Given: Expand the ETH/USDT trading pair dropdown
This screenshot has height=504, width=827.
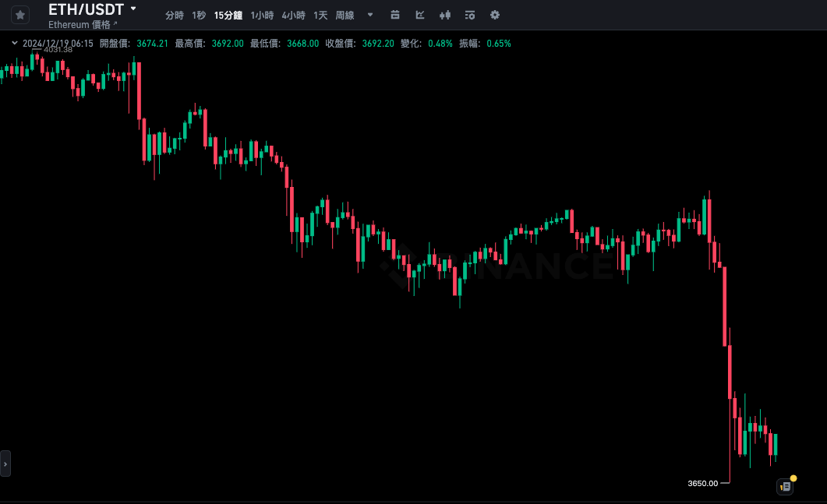Looking at the screenshot, I should point(133,9).
